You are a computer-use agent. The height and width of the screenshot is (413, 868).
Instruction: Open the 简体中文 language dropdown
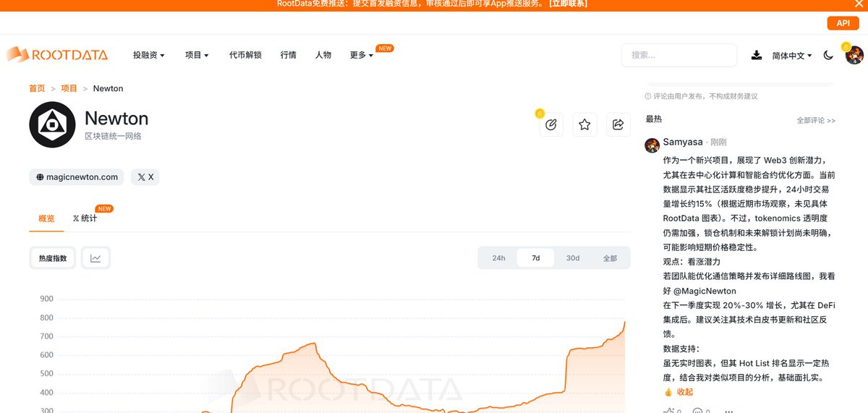[x=791, y=56]
